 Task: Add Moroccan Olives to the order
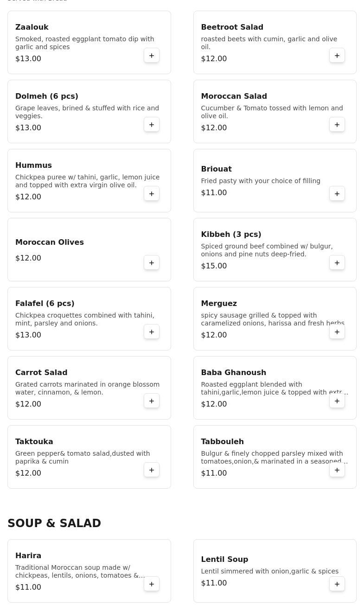coord(152,263)
